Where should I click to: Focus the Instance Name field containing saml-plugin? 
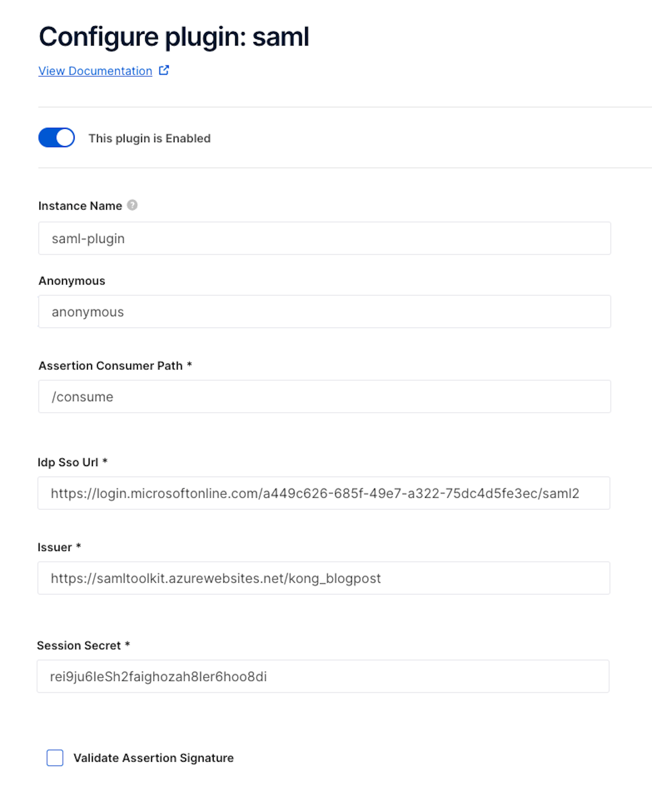pyautogui.click(x=324, y=238)
